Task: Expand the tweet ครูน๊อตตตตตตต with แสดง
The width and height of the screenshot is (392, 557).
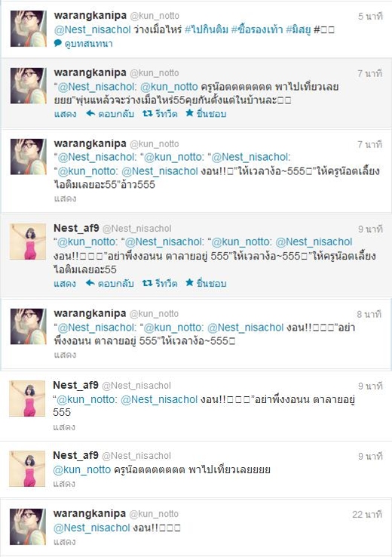Action: pos(64,484)
